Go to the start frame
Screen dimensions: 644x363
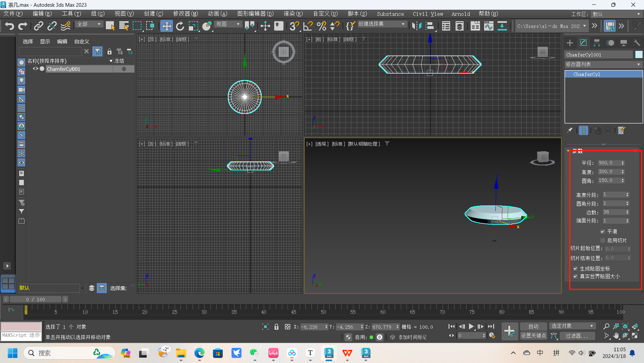coord(452,326)
